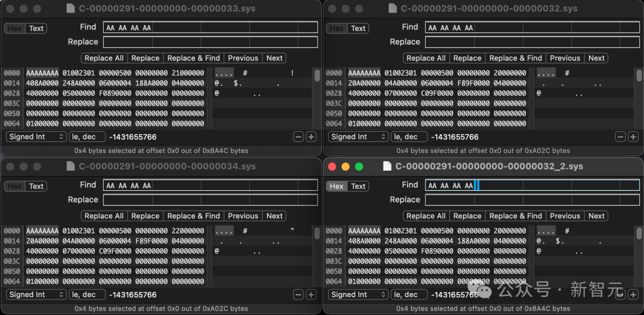The image size is (644, 315).
Task: Switch to Text mode in 00000032_2.sys window
Action: [358, 187]
